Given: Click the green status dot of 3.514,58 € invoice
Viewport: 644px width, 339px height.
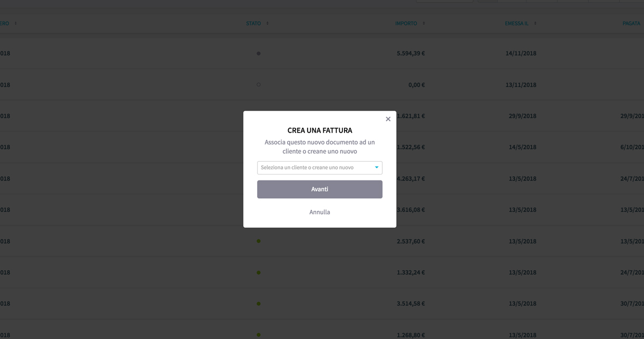Looking at the screenshot, I should 259,304.
